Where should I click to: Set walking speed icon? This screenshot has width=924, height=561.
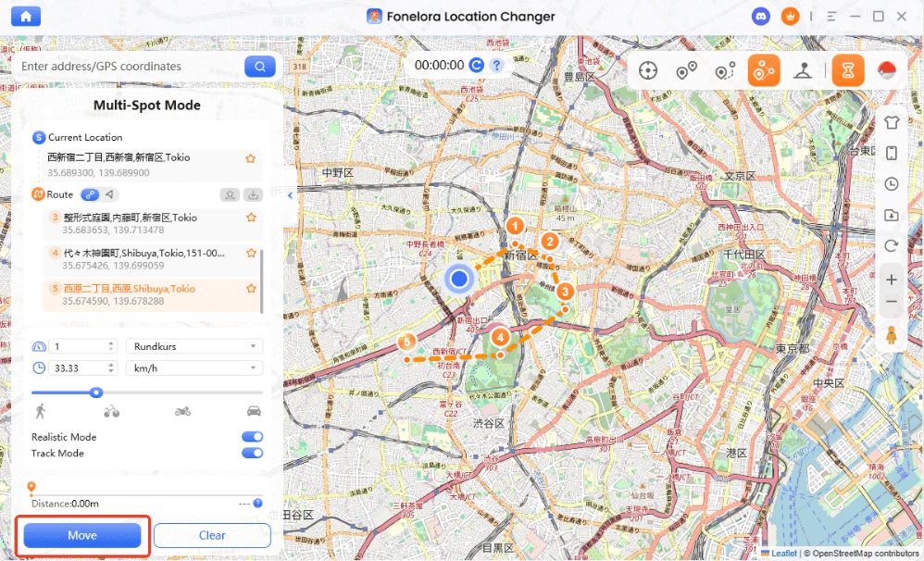click(x=40, y=411)
